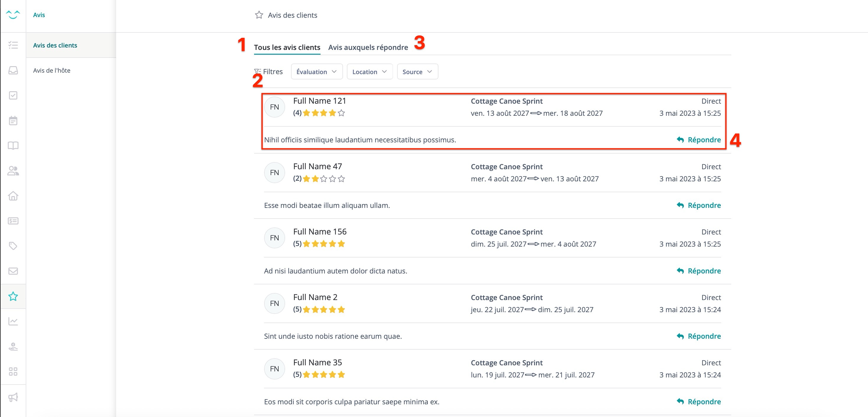
Task: Open the Source filter dropdown
Action: (417, 72)
